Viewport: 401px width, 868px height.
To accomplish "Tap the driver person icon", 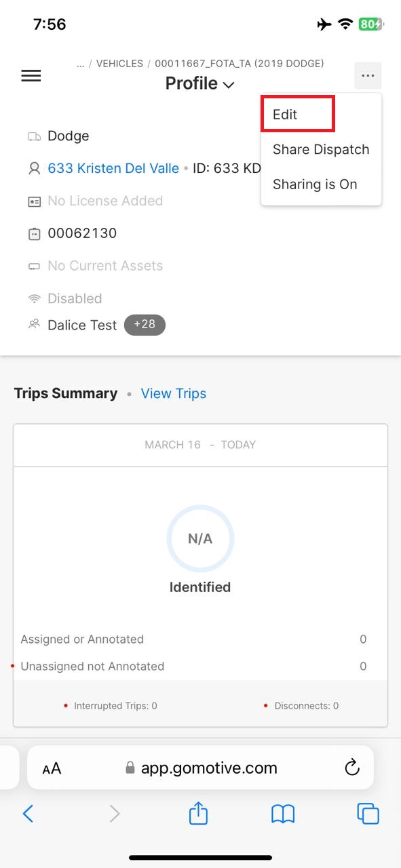I will [34, 169].
